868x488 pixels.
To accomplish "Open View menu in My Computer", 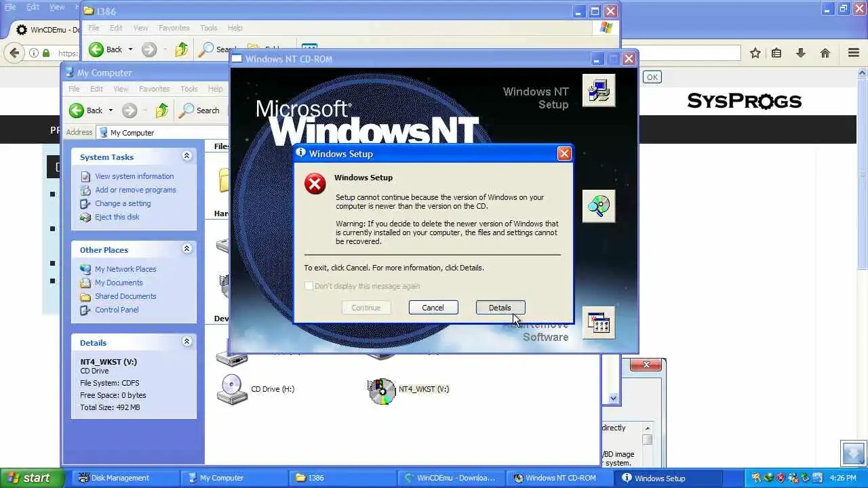I will [x=121, y=89].
